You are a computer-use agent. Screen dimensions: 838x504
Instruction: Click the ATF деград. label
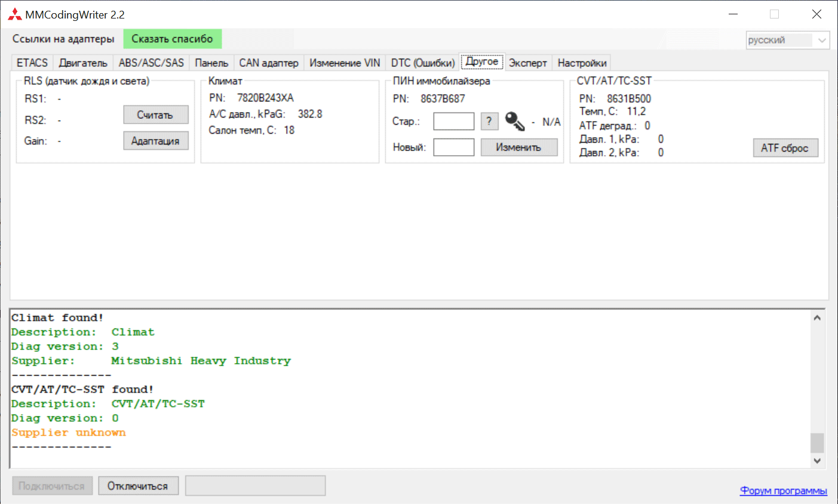[x=607, y=126]
